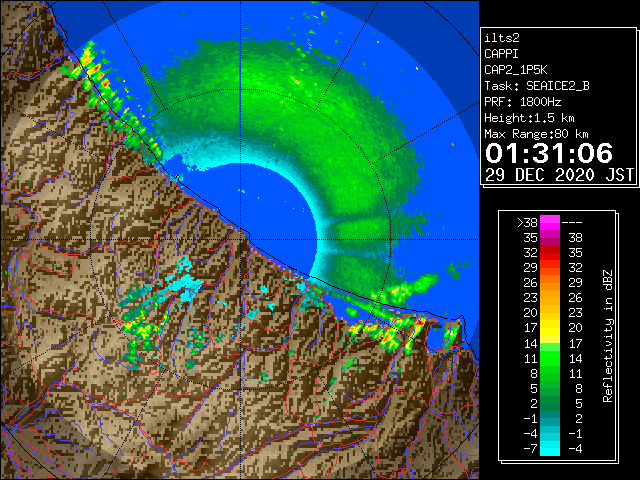Click the '---' legend label
640x480 pixels.
(572, 223)
